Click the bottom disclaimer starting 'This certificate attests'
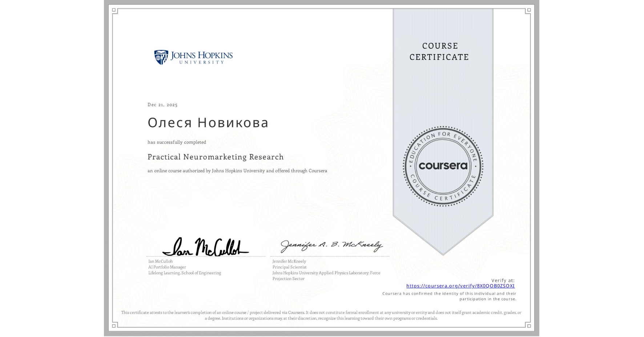Screen dimensions: 644x337 pos(321,315)
